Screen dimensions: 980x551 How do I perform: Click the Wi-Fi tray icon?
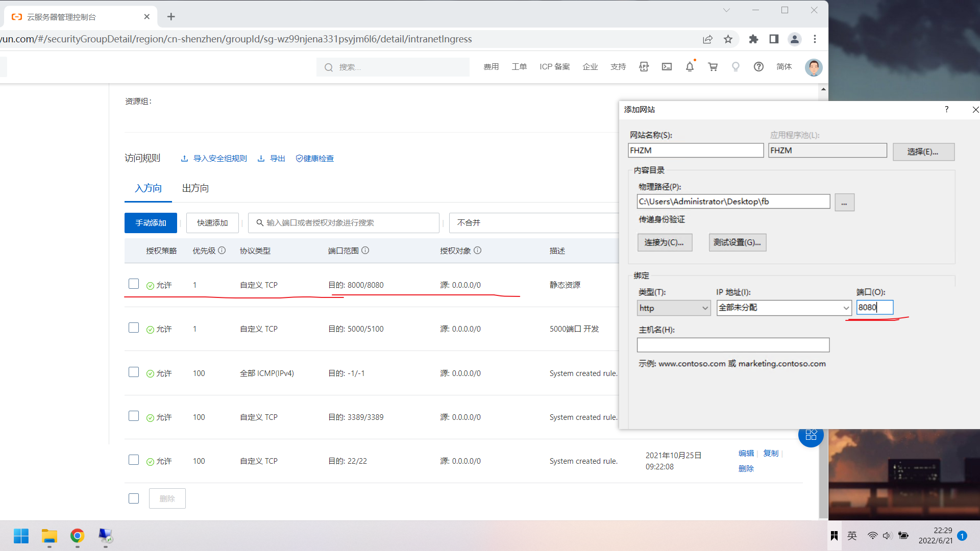point(872,536)
